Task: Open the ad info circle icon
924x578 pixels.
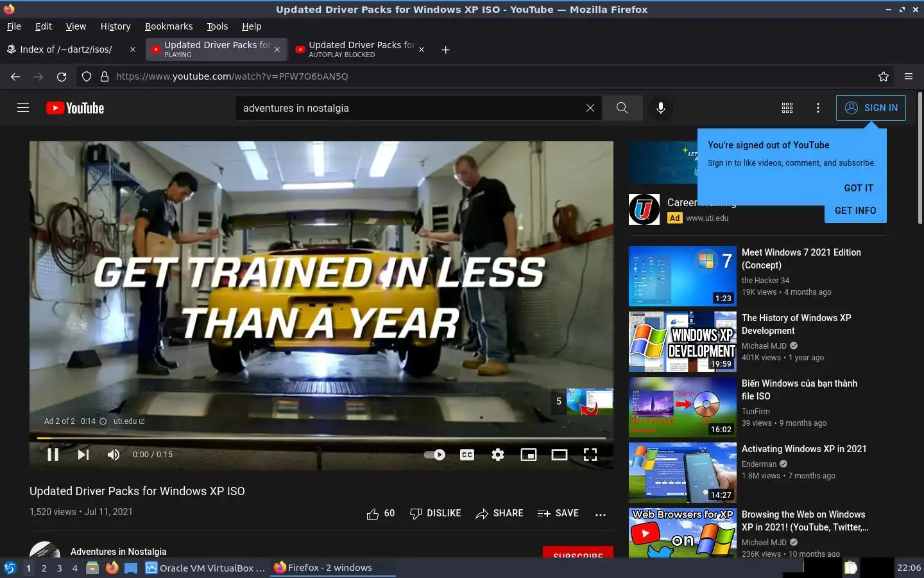Action: 103,421
